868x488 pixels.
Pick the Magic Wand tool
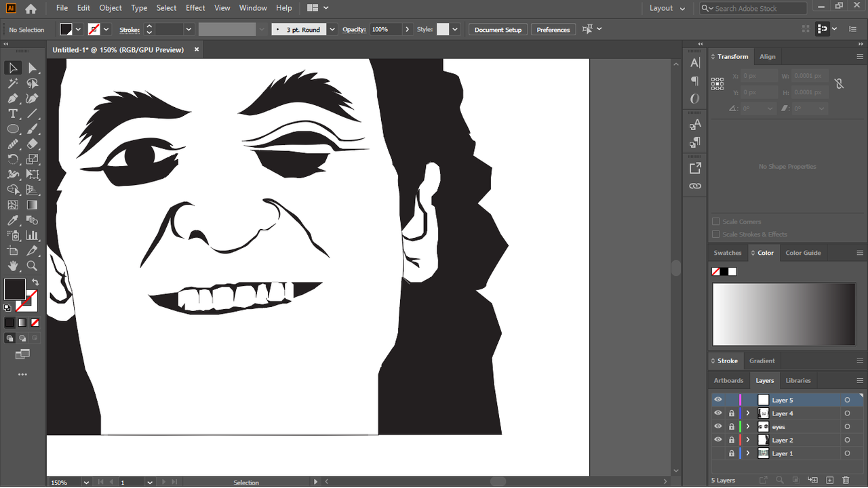point(13,83)
